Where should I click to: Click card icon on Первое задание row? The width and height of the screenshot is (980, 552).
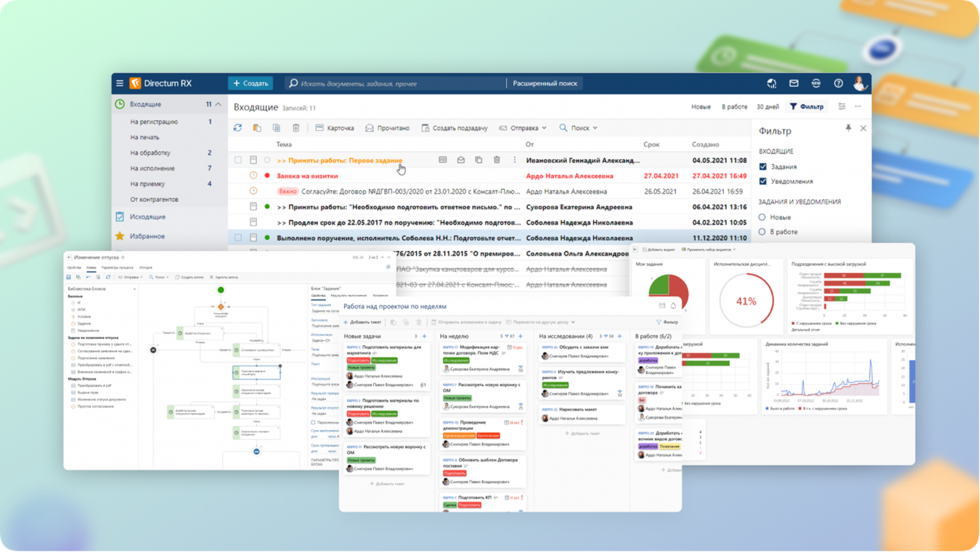[x=442, y=160]
